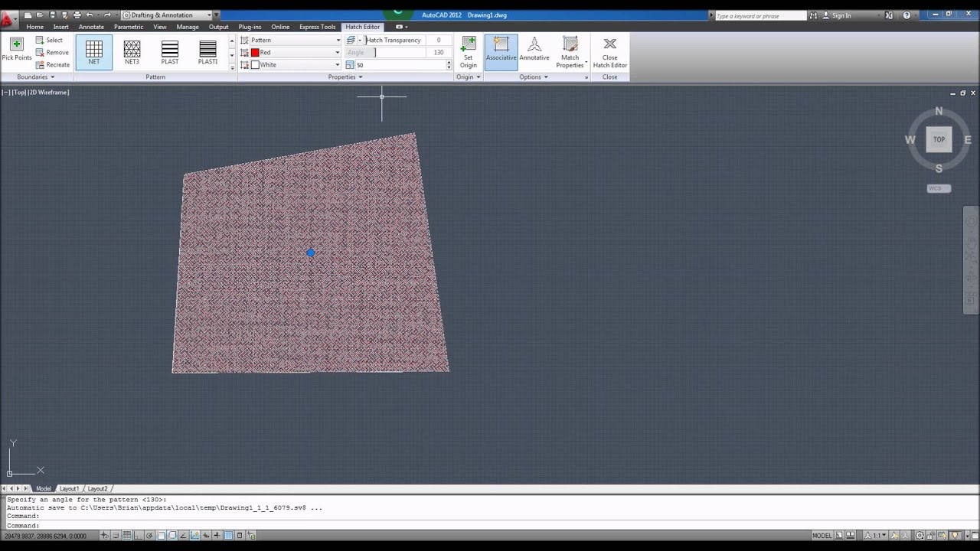
Task: Click the Redo arrow icon
Action: tap(107, 15)
